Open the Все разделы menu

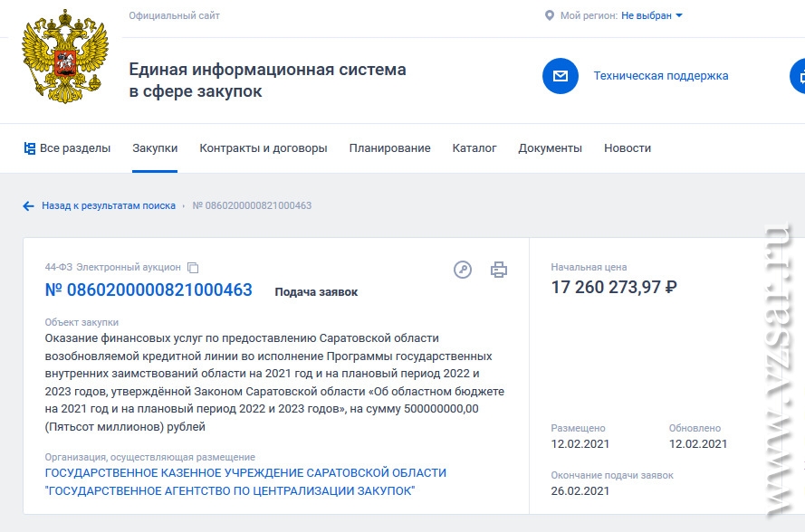tap(67, 148)
